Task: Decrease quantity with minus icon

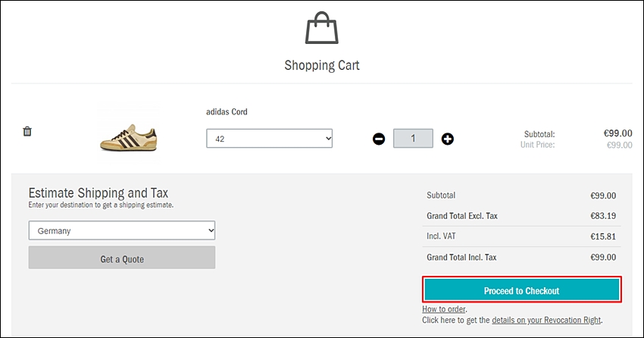Action: 379,139
